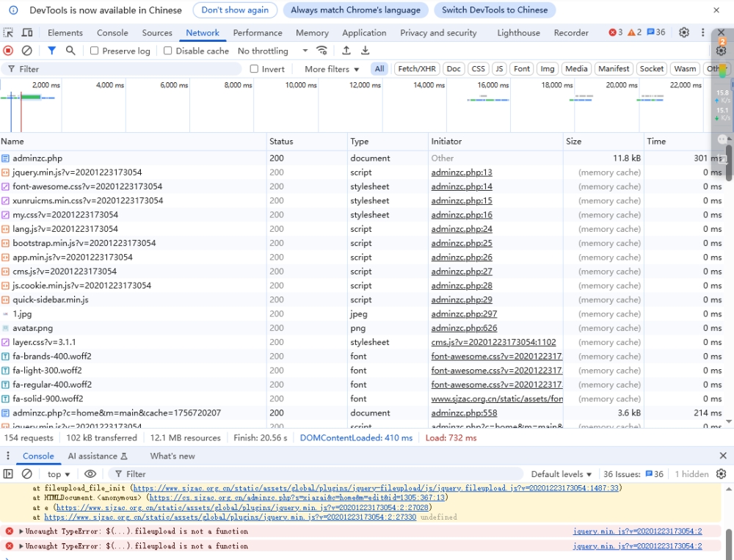
Task: Expand the first Uncaught TypeError entry
Action: 21,531
